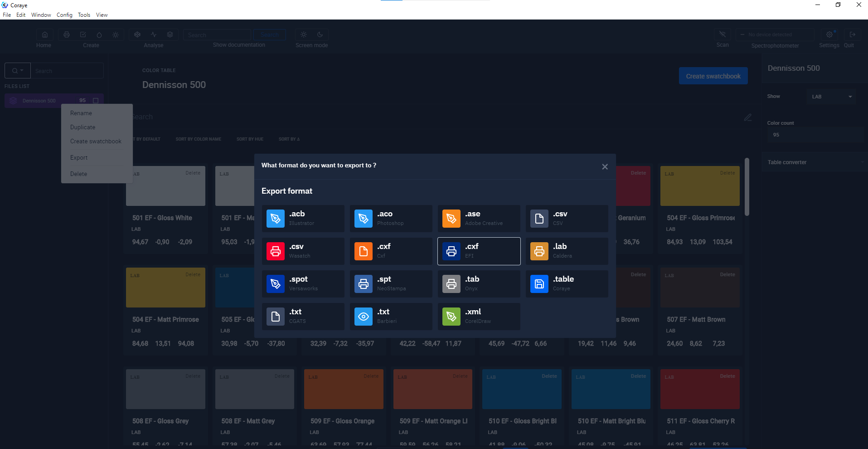The height and width of the screenshot is (449, 868).
Task: Select the .tab Onyx export format
Action: [479, 284]
